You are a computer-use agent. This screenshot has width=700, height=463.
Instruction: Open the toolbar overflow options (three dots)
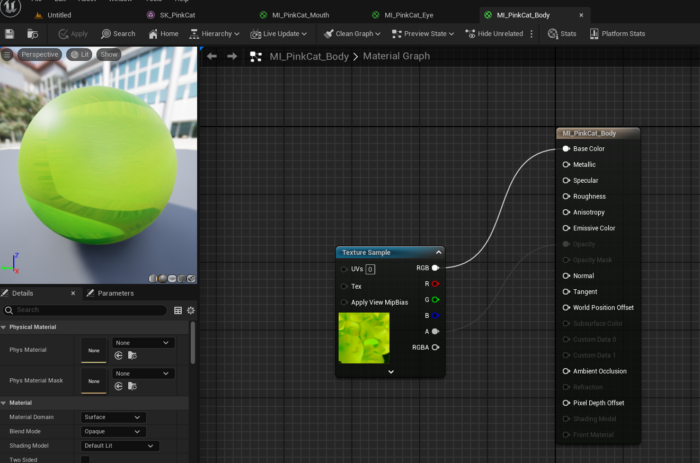point(531,34)
